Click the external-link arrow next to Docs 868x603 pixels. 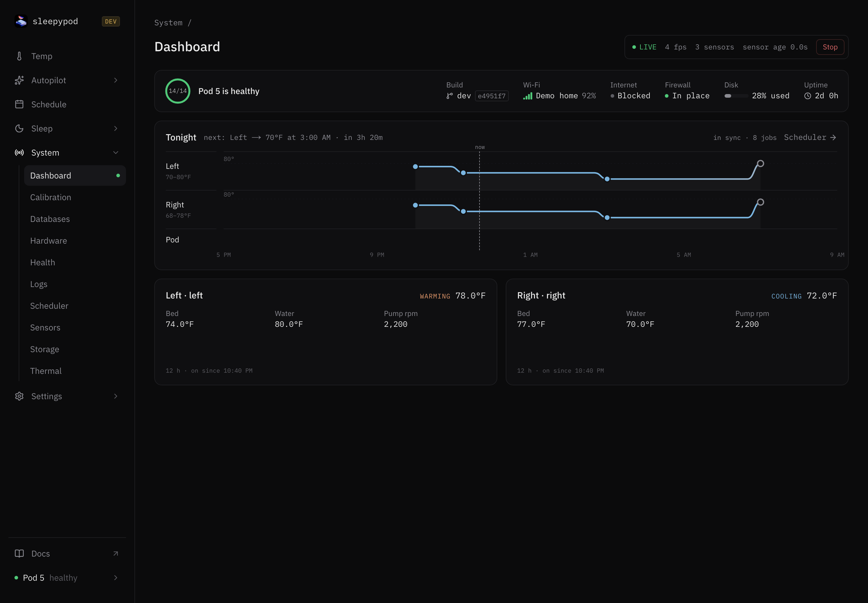(x=115, y=554)
